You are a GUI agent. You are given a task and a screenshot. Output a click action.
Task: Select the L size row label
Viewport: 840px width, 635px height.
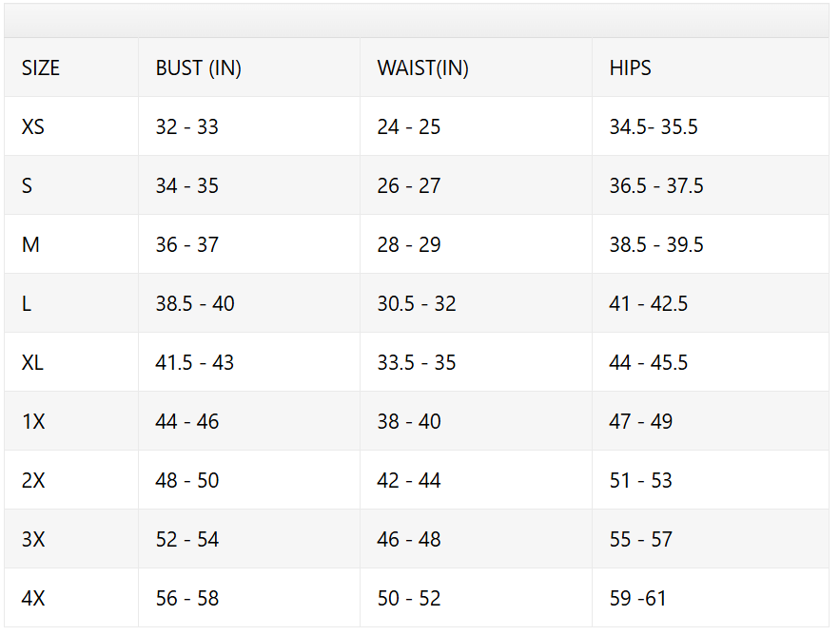[x=27, y=303]
